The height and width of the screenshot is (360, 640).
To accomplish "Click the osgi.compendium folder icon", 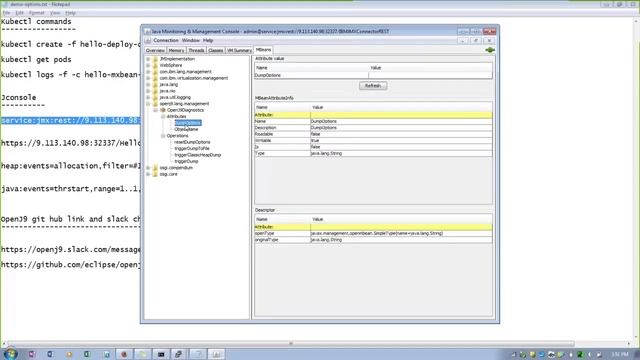I will pyautogui.click(x=155, y=168).
